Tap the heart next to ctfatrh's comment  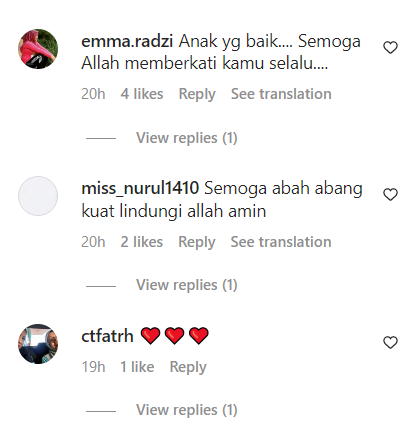[390, 342]
